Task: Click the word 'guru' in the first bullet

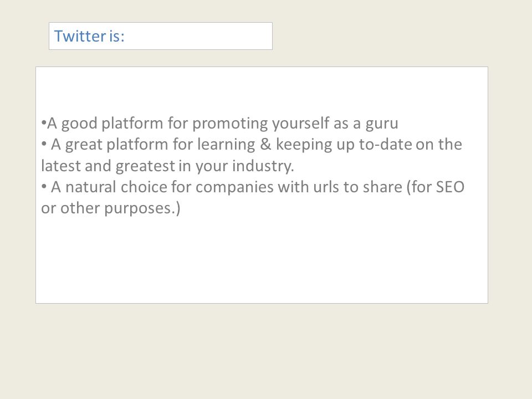Action: click(382, 124)
